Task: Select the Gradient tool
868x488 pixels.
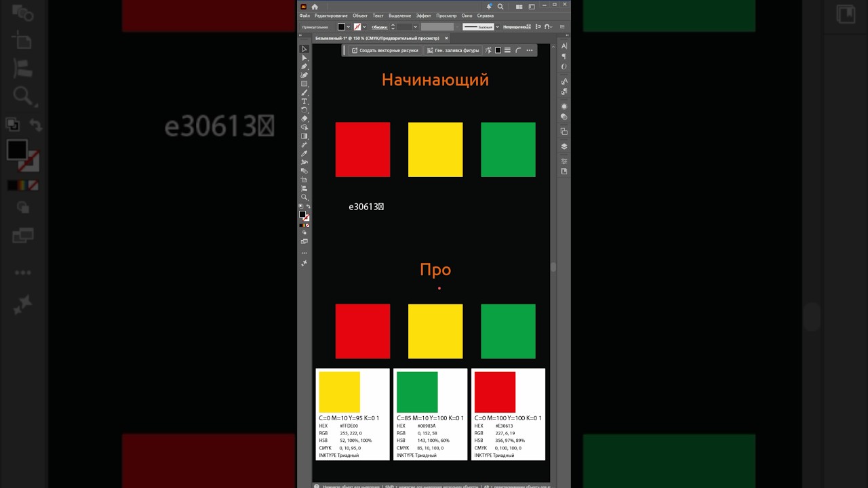Action: click(x=304, y=136)
